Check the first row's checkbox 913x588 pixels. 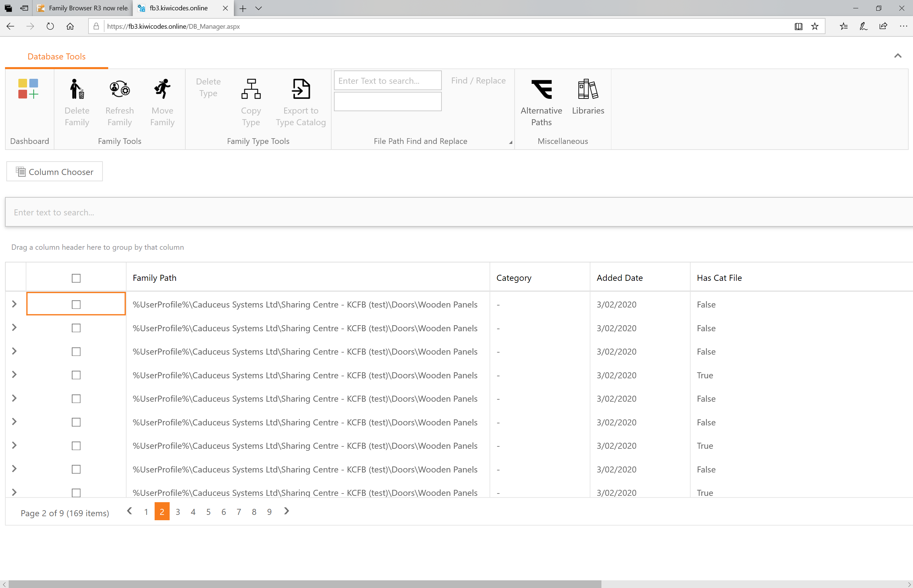pyautogui.click(x=76, y=305)
